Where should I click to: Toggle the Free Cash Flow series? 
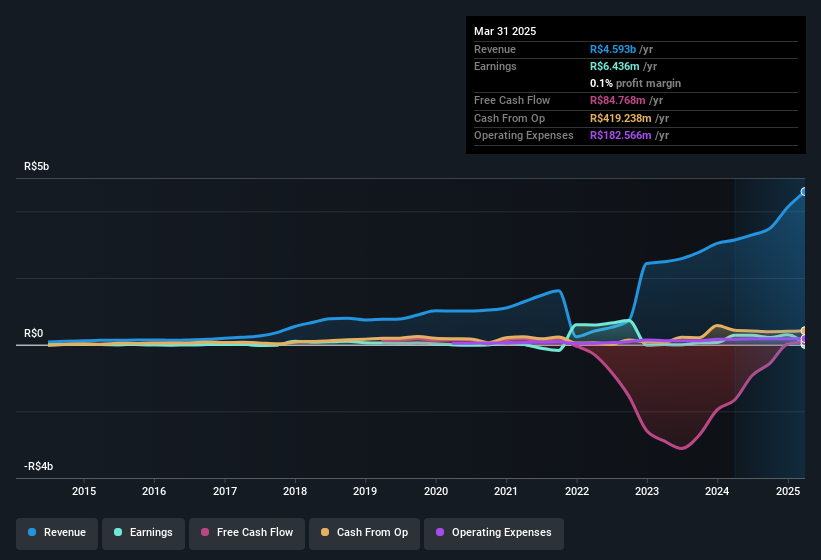[x=247, y=533]
